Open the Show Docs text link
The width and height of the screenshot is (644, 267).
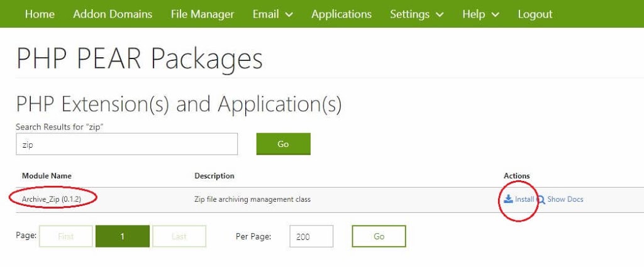coord(565,199)
